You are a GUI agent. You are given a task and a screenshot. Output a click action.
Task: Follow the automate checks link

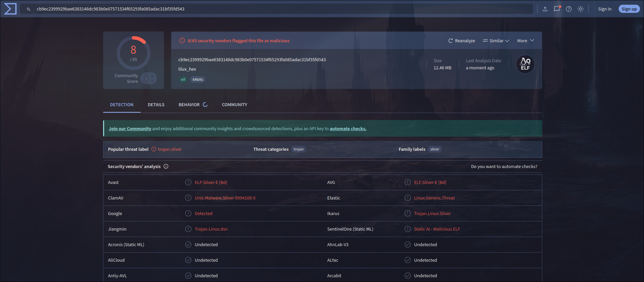point(348,129)
